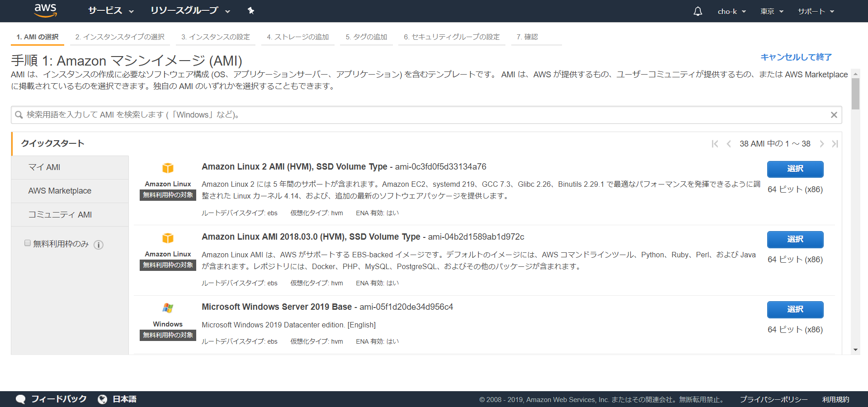Open the プライバシーポリシー link
The height and width of the screenshot is (407, 868).
774,400
